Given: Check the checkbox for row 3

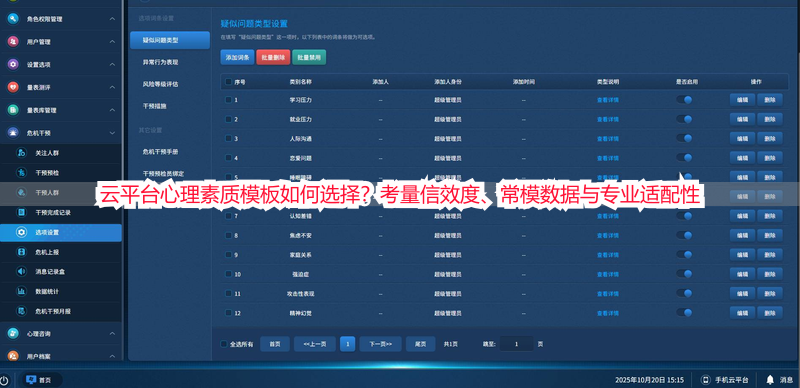Looking at the screenshot, I should [229, 138].
